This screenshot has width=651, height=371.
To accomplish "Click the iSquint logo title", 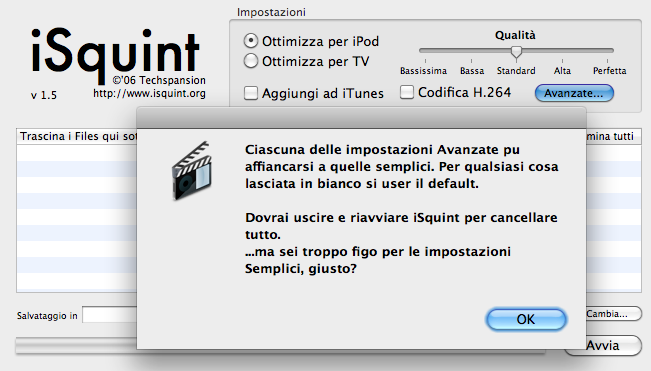I will pyautogui.click(x=115, y=53).
